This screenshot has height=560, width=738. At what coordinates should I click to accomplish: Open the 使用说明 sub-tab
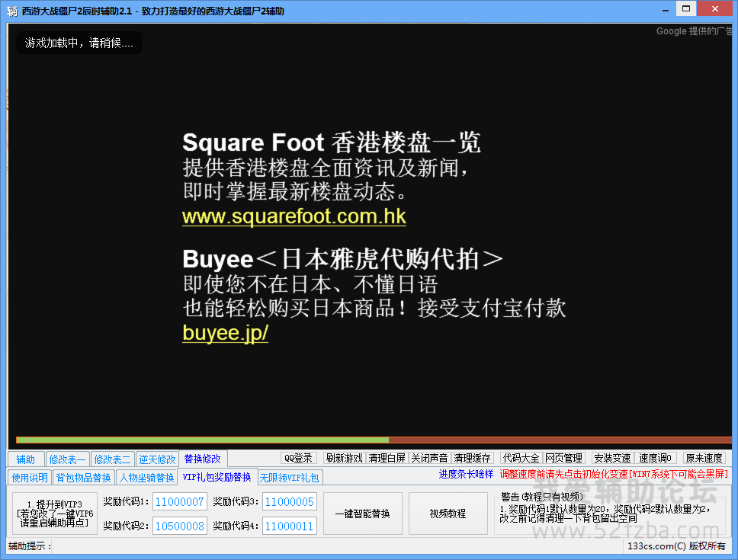point(30,478)
